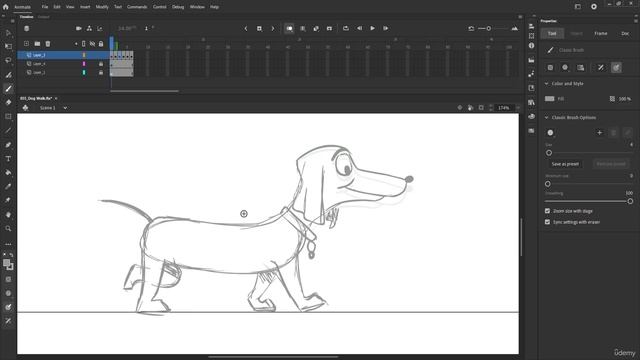The width and height of the screenshot is (640, 360).
Task: Toggle Zoom size with stage checkbox
Action: [x=547, y=211]
